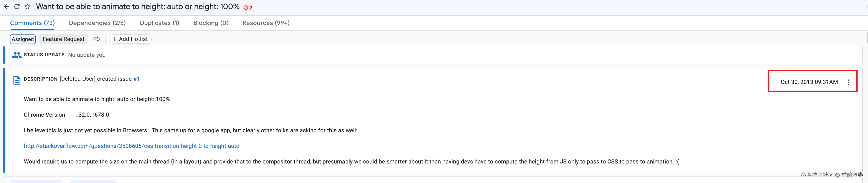Star this issue with the star icon
Screen dimensions: 868x183
click(x=27, y=7)
